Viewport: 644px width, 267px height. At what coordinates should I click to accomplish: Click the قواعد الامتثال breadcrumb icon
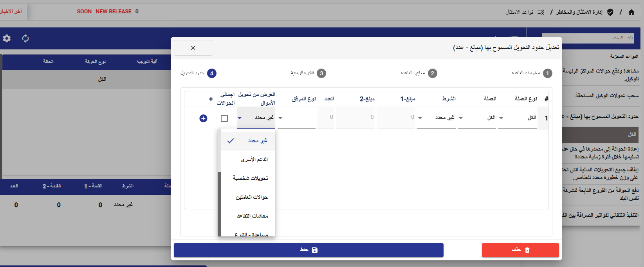[x=541, y=12]
